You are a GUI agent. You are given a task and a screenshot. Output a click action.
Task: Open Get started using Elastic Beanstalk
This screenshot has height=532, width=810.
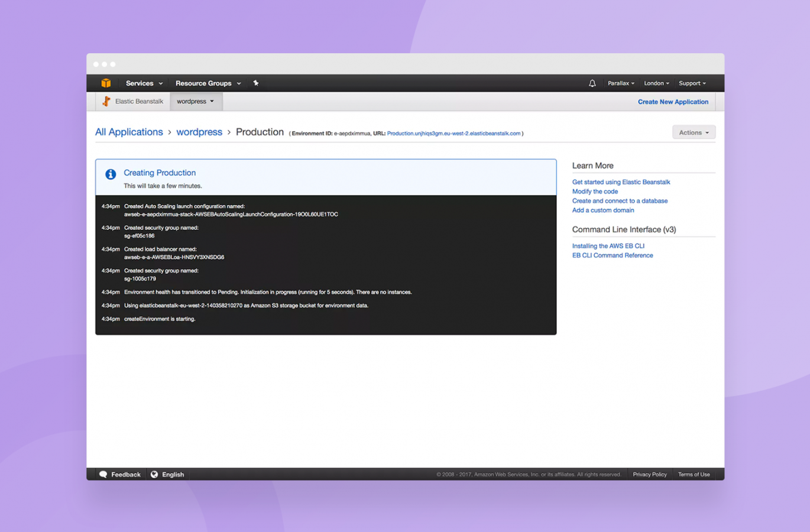point(621,182)
